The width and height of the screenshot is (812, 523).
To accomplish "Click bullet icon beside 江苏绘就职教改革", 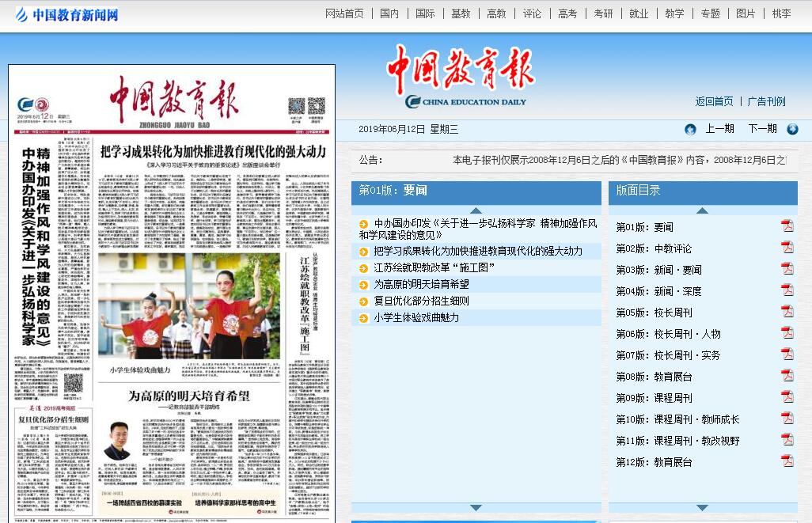I will coord(363,269).
